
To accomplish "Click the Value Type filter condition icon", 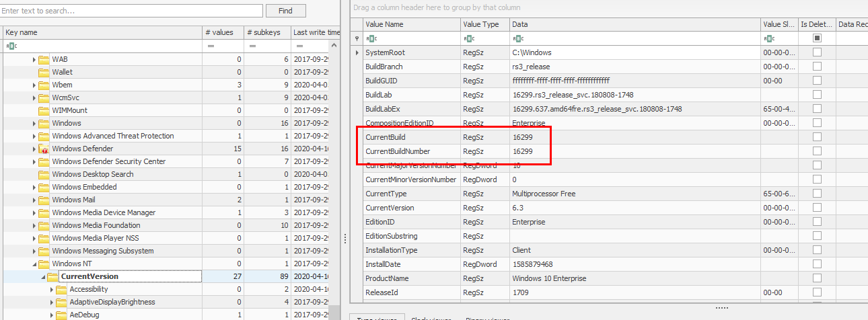I will click(x=467, y=38).
